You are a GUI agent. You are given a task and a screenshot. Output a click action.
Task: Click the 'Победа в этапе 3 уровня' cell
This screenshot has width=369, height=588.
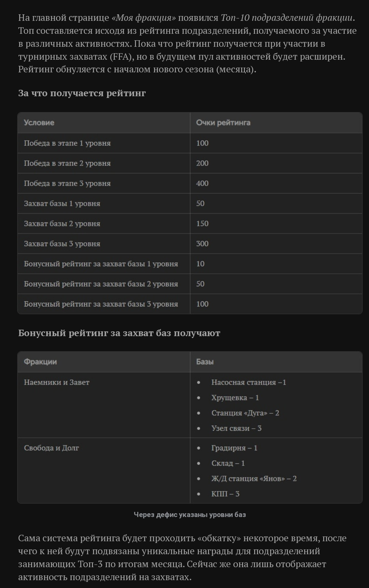coord(104,183)
